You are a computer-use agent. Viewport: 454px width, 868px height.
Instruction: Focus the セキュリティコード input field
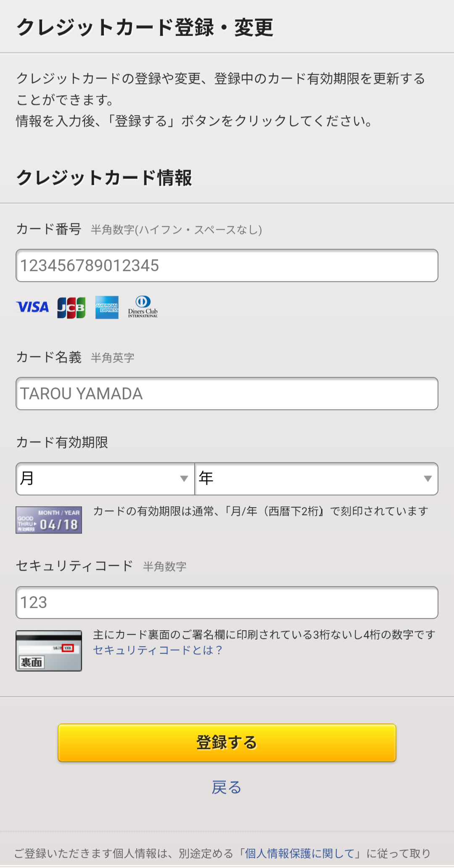pos(227,602)
